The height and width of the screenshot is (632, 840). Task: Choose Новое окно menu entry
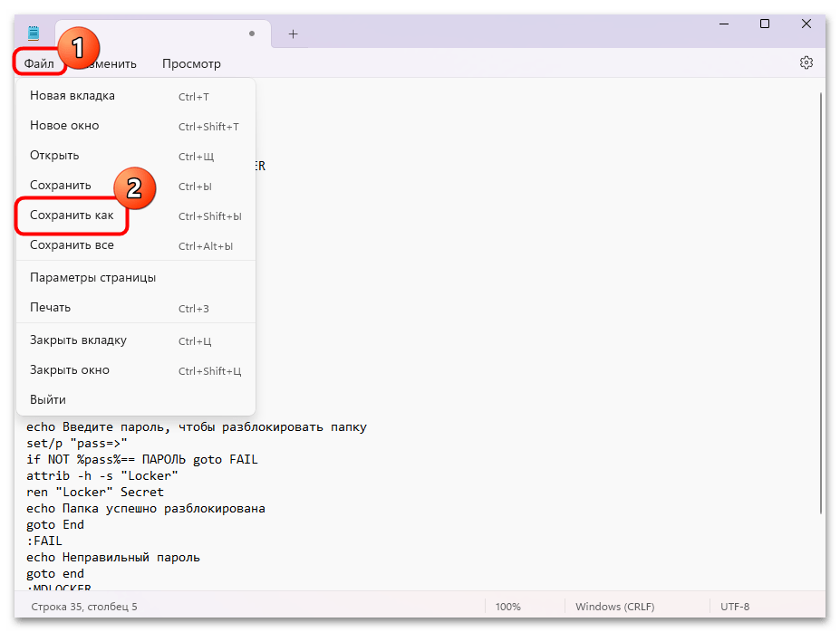(x=64, y=126)
